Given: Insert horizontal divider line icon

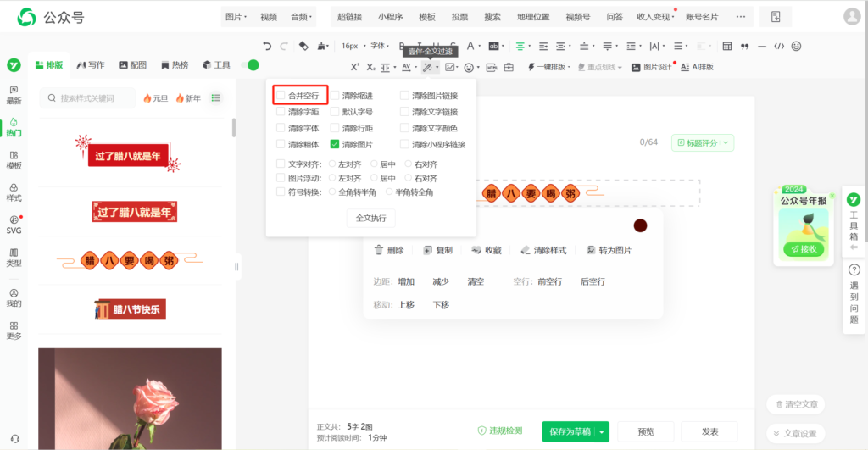Looking at the screenshot, I should [x=762, y=47].
